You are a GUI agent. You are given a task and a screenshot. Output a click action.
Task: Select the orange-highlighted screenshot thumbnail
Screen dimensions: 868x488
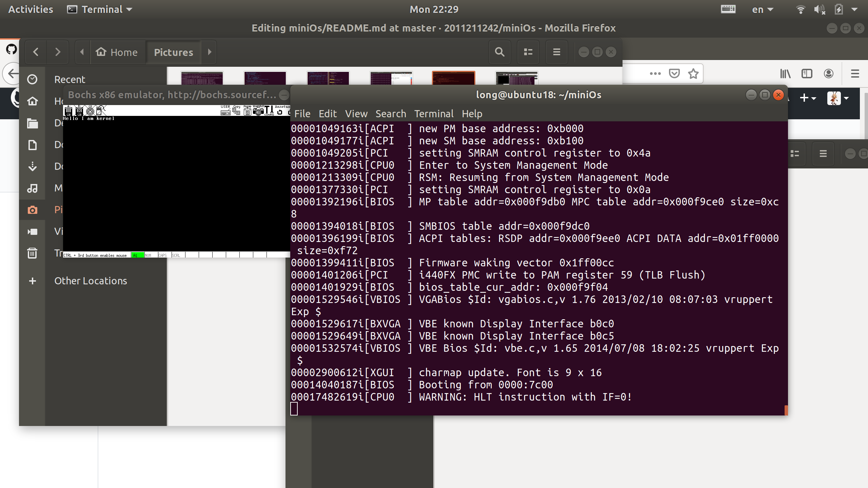click(x=453, y=78)
